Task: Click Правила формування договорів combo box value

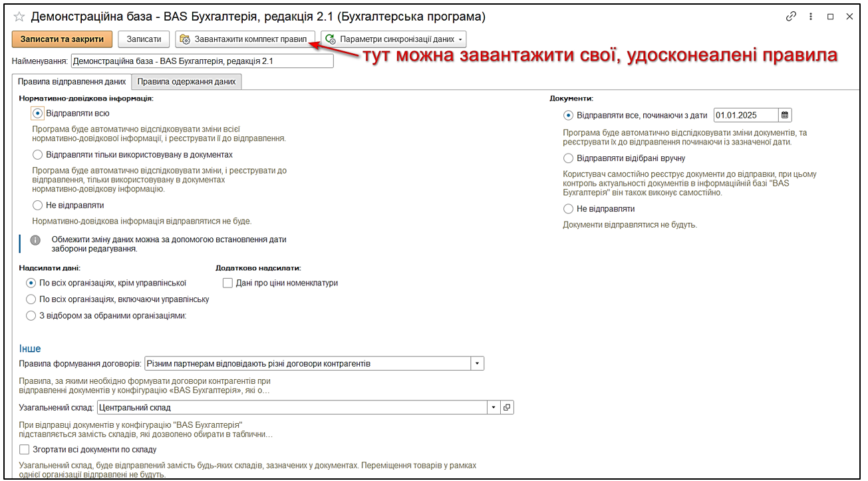Action: (307, 364)
